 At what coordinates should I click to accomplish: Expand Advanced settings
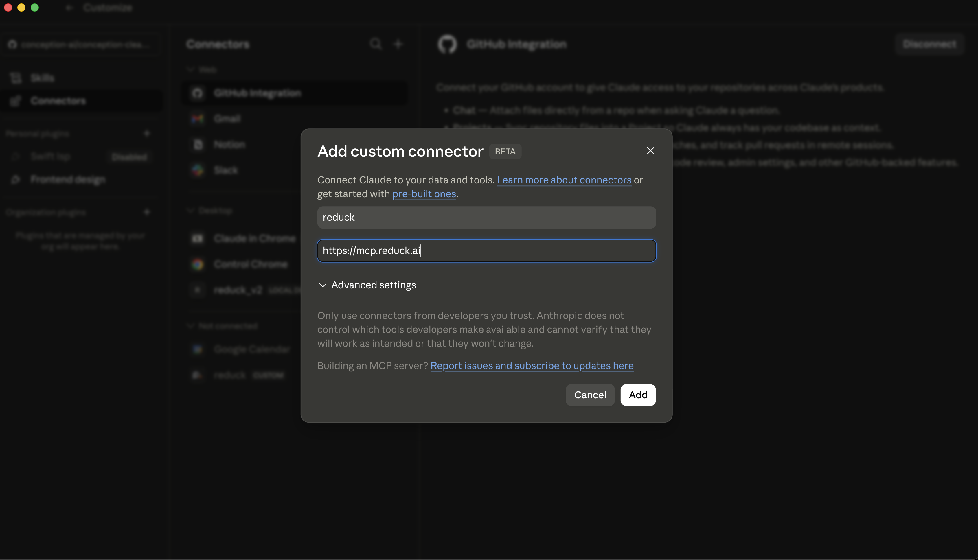[x=367, y=285]
